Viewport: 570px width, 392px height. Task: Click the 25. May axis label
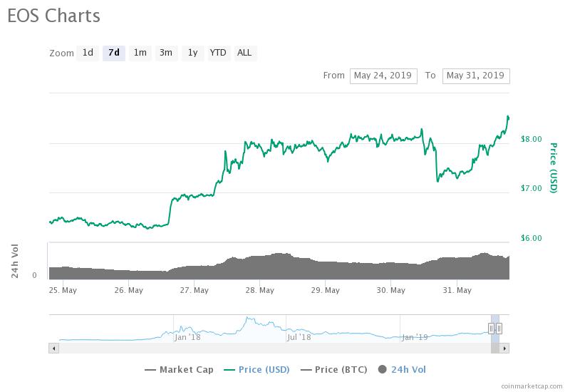pos(63,290)
